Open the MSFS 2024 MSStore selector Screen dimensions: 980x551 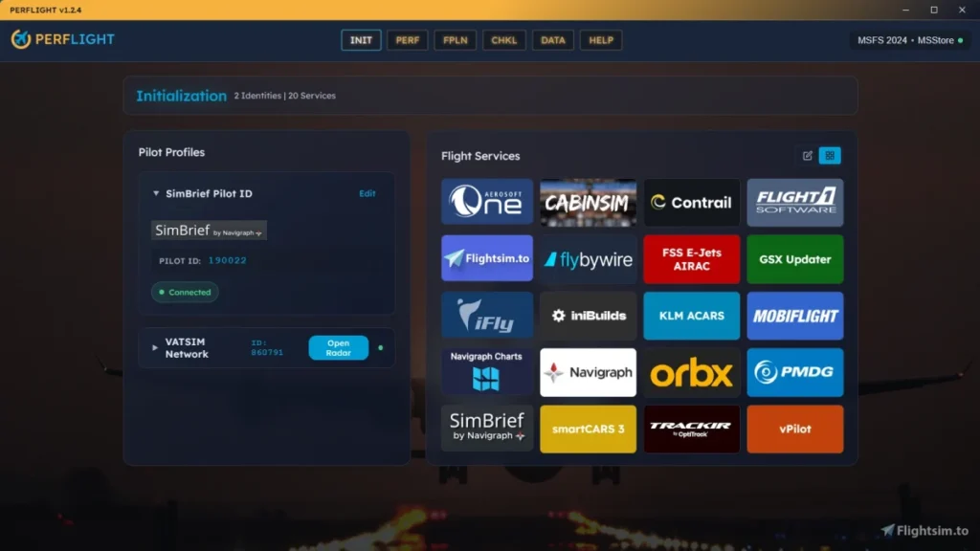pos(909,40)
